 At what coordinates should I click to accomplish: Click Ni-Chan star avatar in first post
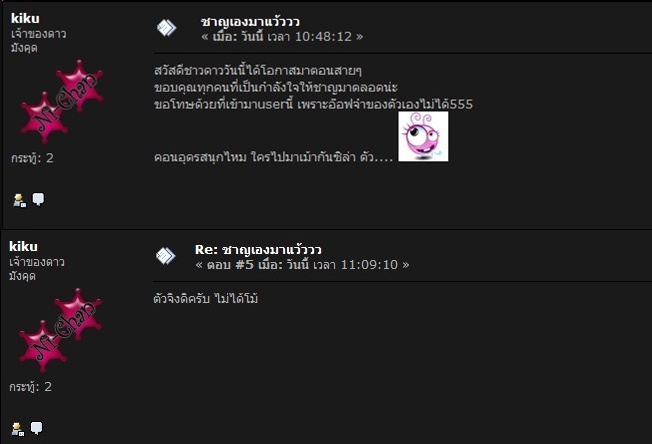click(x=62, y=101)
